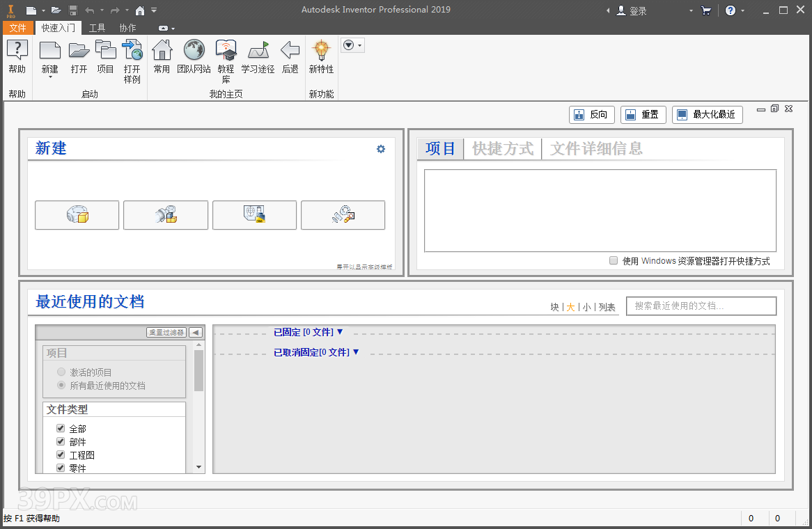Click the filter panel vertical scrollbar thumb

tap(199, 370)
